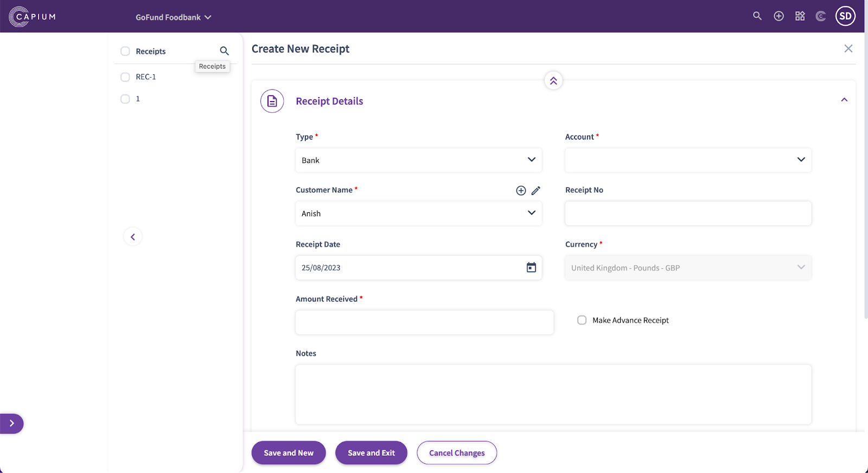868x473 pixels.
Task: Click the double-chevron collapse-all button
Action: pos(553,81)
